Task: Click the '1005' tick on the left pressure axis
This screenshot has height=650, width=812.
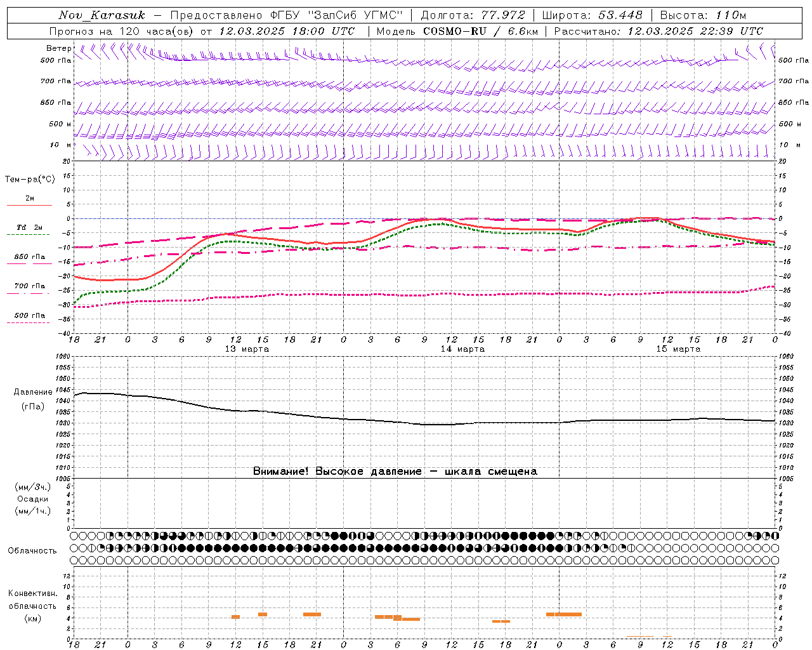Action: pos(63,478)
